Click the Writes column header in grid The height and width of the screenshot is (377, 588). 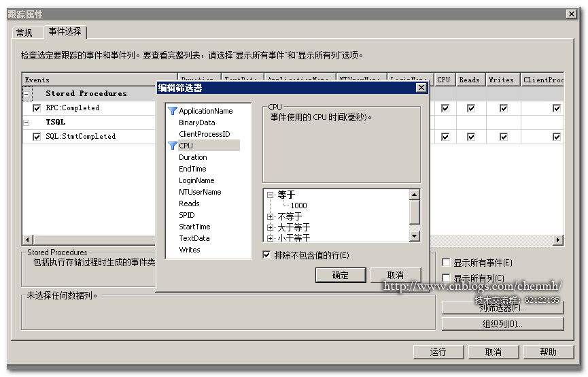pyautogui.click(x=503, y=80)
